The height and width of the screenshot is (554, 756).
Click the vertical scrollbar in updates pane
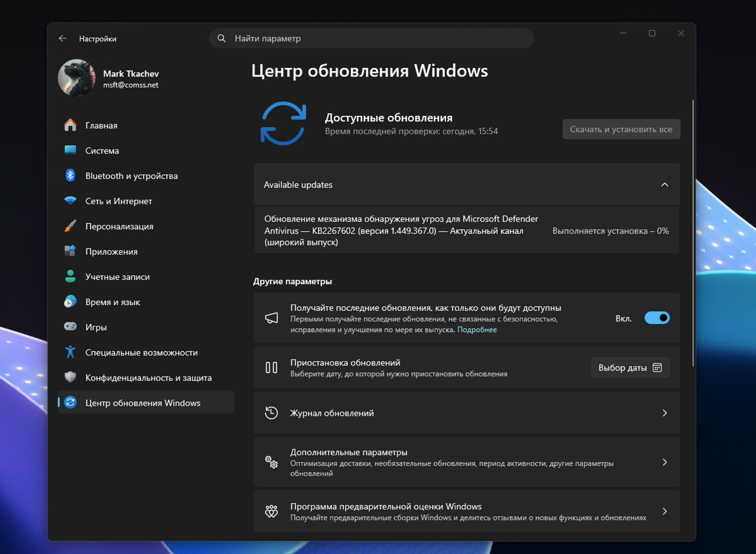[693, 233]
